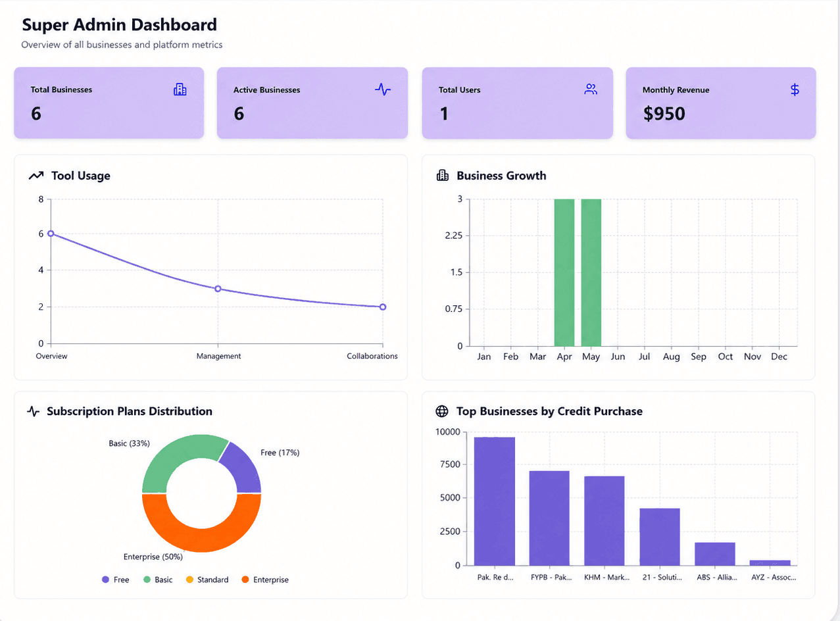Click the Management axis label in Tool Usage
This screenshot has width=840, height=621.
pos(218,356)
